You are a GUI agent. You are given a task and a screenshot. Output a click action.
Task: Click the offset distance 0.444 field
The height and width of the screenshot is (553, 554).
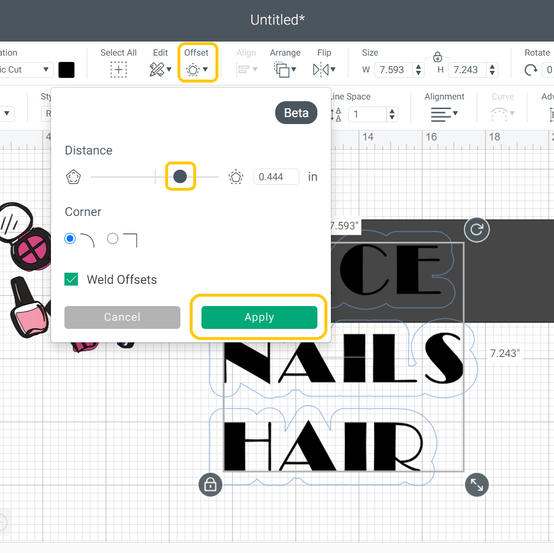276,177
